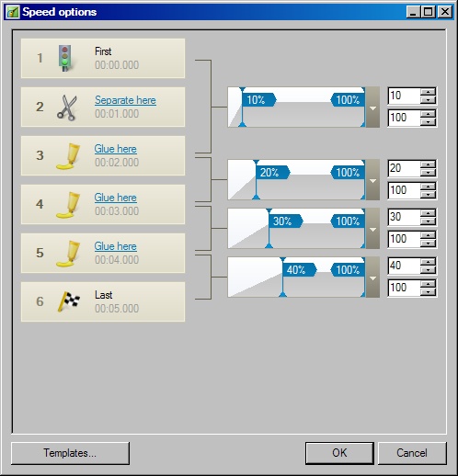Screen dimensions: 458x476
Task: Click Glue here link at 00:02.000
Action: point(115,149)
